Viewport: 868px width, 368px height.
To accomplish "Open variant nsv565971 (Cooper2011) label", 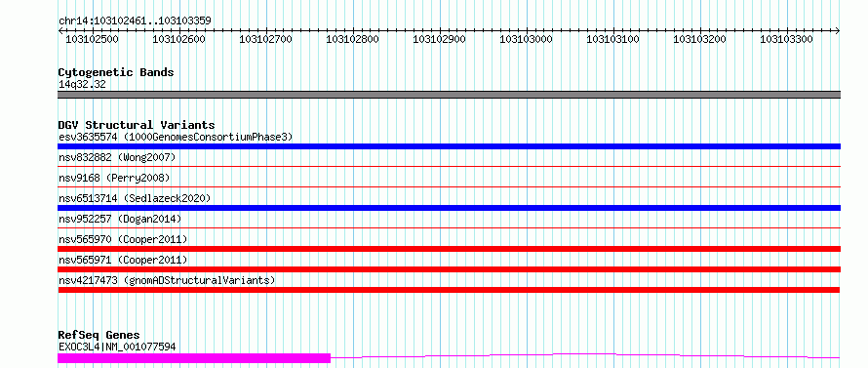I will tap(123, 260).
